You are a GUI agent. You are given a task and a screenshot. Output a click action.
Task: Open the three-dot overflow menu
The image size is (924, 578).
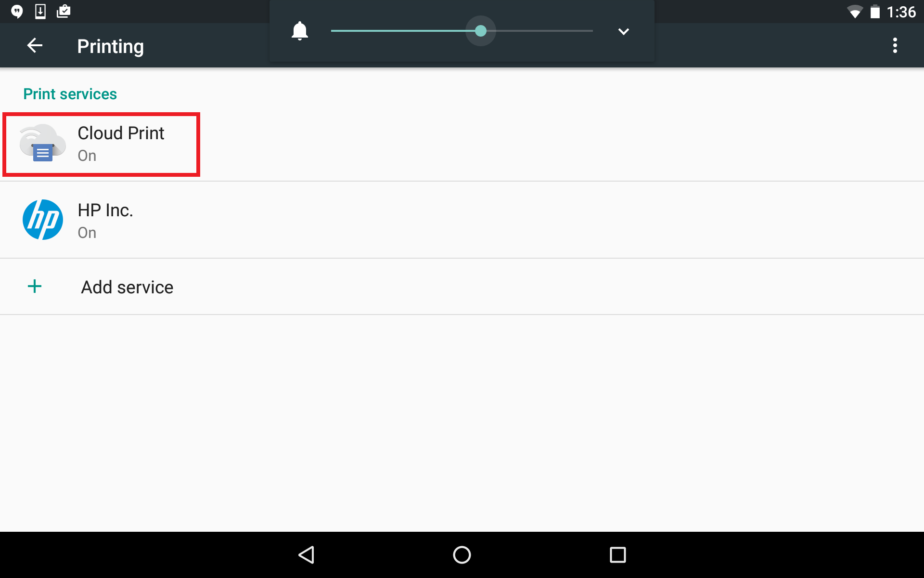pyautogui.click(x=895, y=45)
